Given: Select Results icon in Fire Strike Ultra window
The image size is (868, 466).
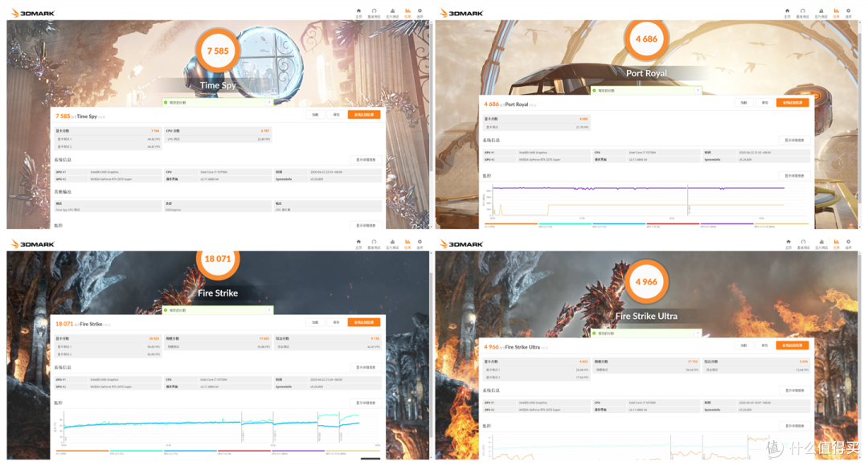Looking at the screenshot, I should (x=837, y=243).
